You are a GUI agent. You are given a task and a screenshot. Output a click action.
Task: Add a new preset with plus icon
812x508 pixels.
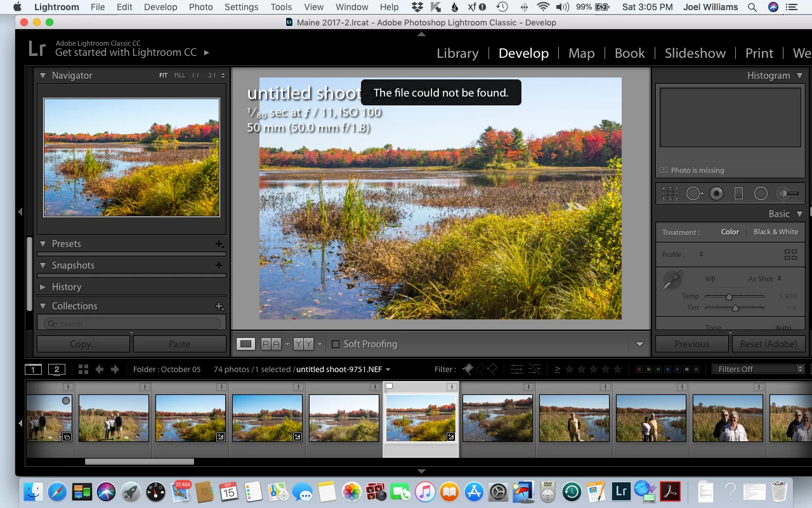coord(219,244)
